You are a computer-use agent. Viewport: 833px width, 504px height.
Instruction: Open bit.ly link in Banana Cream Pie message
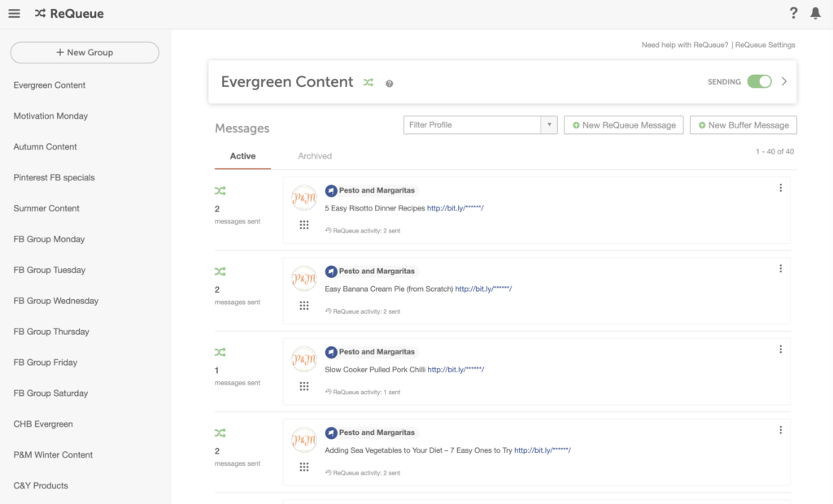pos(483,289)
